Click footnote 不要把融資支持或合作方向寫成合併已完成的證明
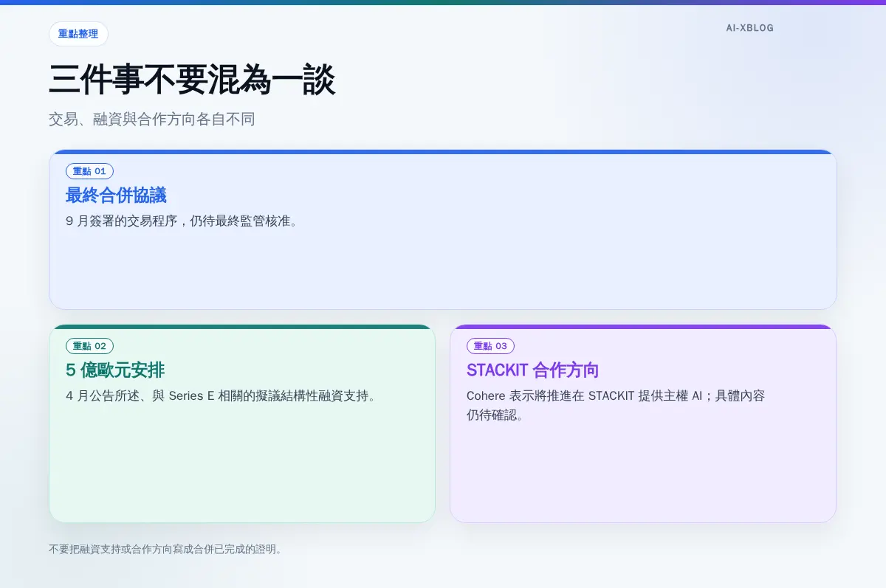The height and width of the screenshot is (588, 886). pos(165,549)
